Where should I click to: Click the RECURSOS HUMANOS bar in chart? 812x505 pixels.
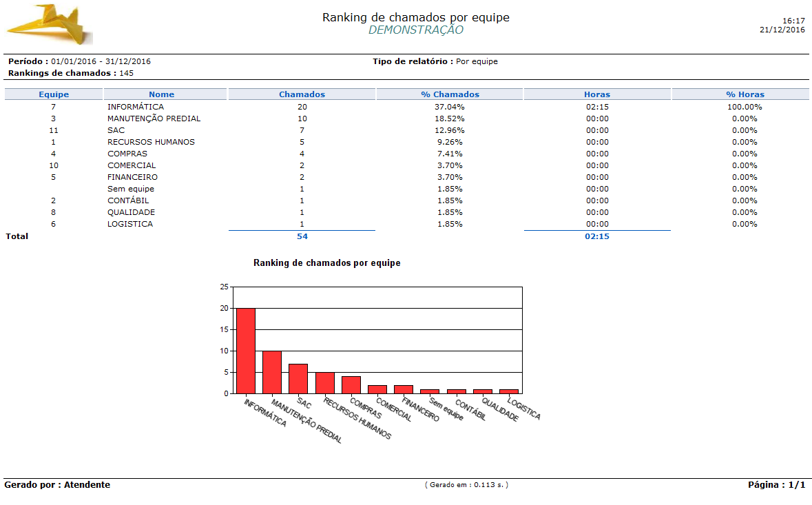point(325,382)
